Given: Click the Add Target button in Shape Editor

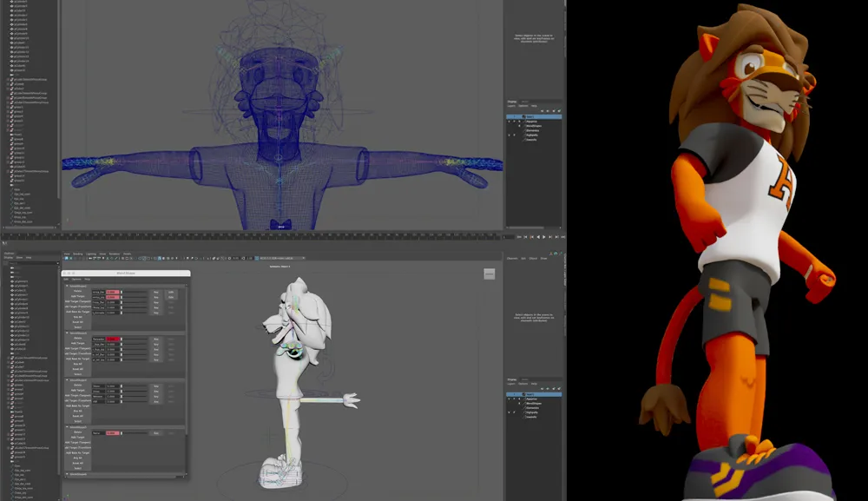Looking at the screenshot, I should point(77,295).
